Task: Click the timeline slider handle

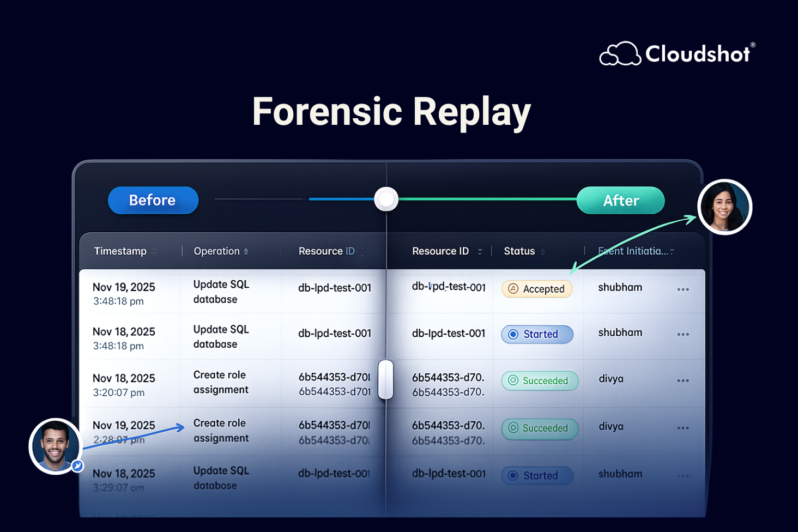Action: pyautogui.click(x=386, y=199)
